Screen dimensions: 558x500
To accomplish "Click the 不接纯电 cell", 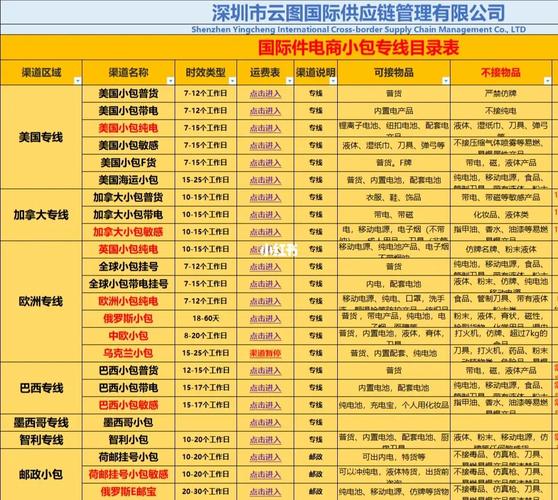I will tap(501, 111).
